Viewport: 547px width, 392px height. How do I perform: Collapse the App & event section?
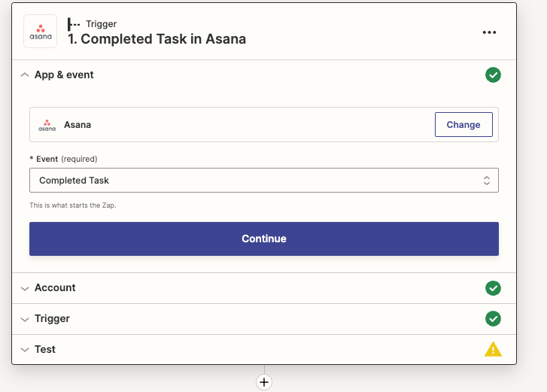tap(24, 75)
